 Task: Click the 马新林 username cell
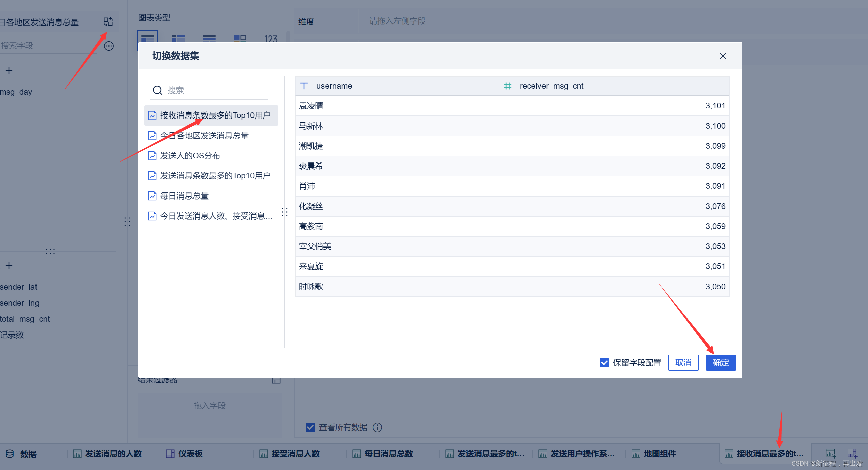pos(397,126)
